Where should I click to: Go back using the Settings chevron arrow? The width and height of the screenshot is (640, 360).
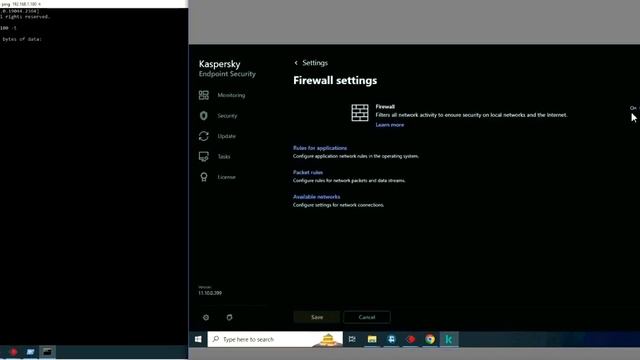(x=296, y=63)
